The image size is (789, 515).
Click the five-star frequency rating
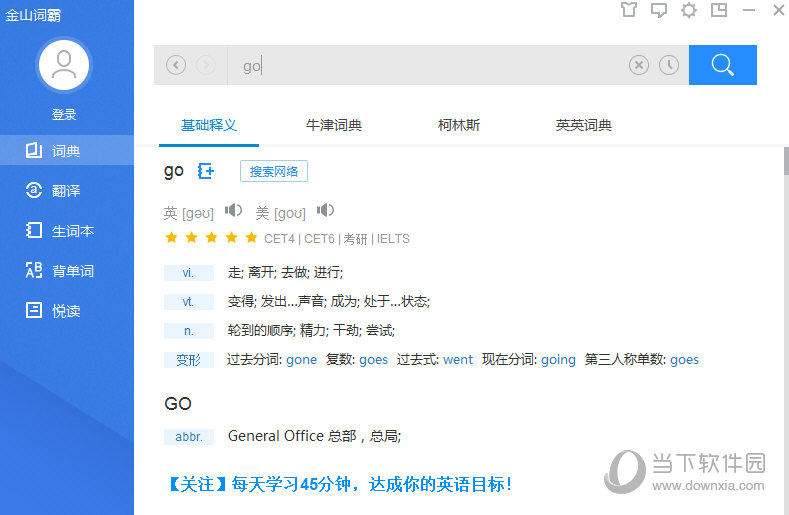(x=211, y=238)
